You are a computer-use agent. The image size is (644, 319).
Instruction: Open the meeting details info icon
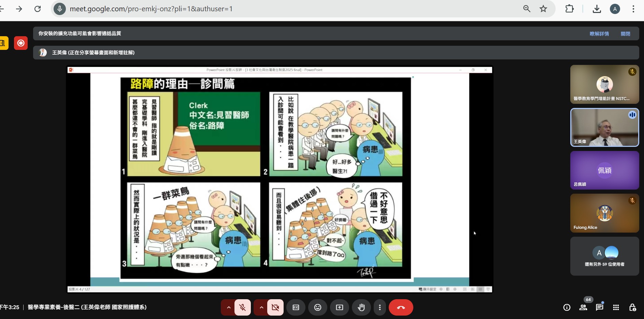pos(567,307)
